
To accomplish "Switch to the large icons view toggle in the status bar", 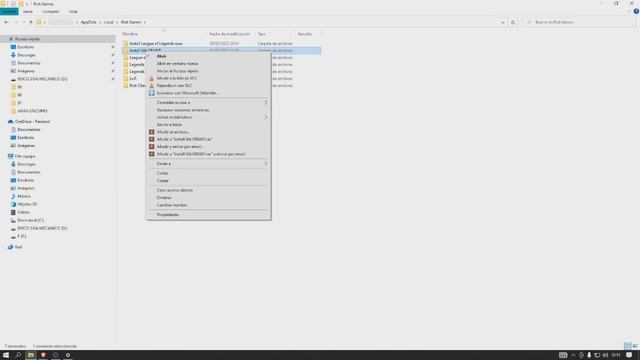I will (635, 346).
